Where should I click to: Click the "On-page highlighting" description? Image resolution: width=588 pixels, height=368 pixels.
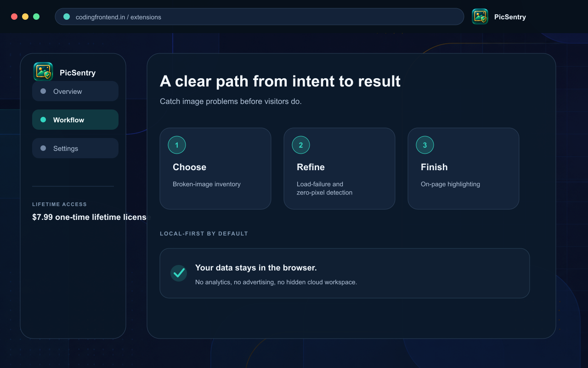click(450, 184)
